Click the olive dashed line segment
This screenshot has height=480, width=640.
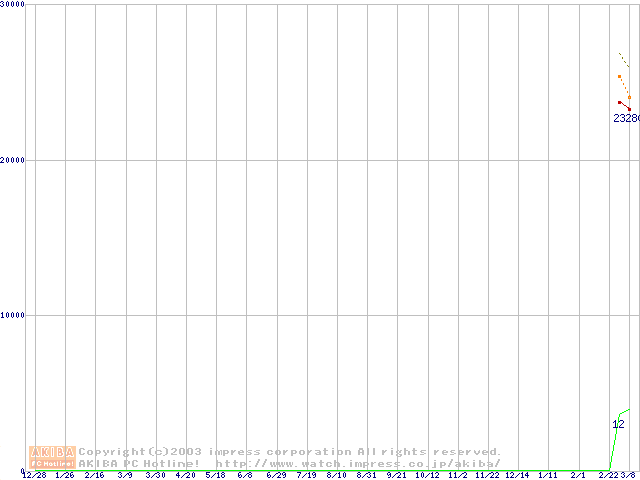(624, 60)
